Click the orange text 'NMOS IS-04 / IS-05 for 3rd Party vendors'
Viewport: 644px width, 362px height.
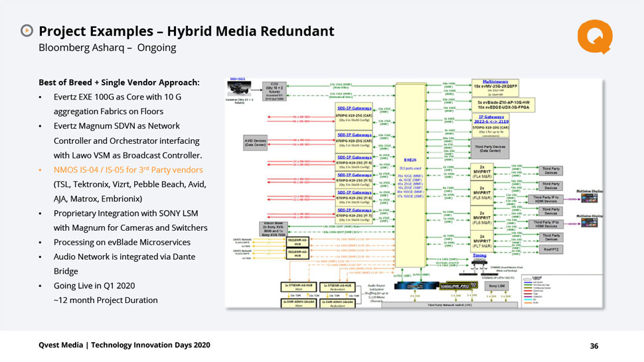pyautogui.click(x=128, y=170)
